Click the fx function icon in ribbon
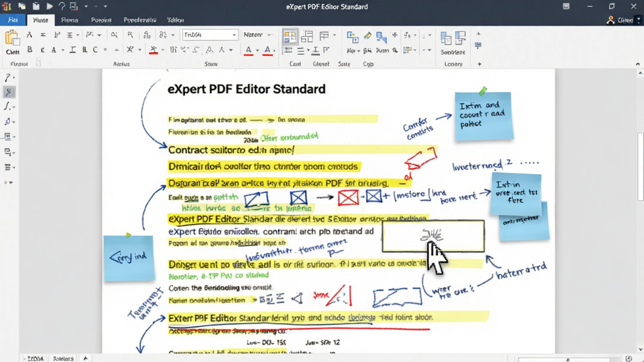Screen dimensions: 644x362 (x=407, y=35)
